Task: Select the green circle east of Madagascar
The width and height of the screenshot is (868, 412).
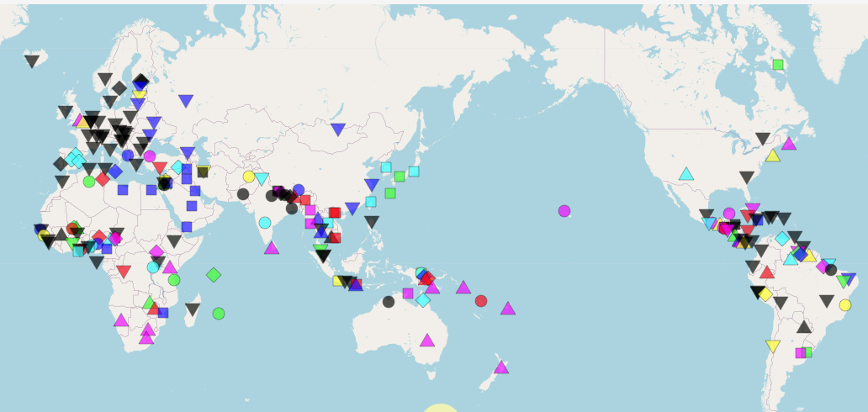Action: point(219,313)
